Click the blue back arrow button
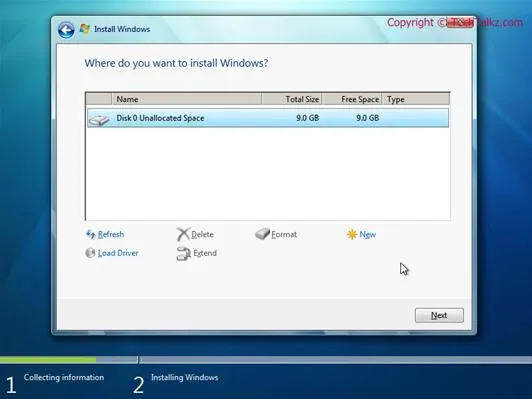Image resolution: width=532 pixels, height=399 pixels. point(66,30)
